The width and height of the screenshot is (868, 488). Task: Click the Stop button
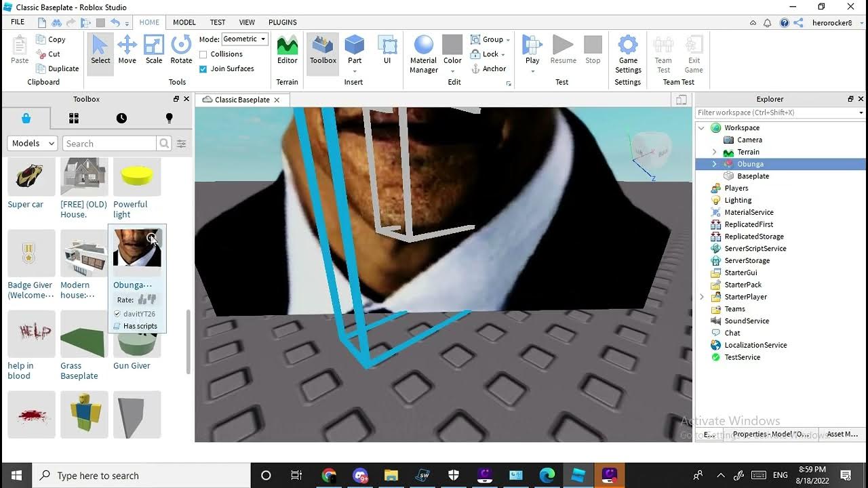593,50
